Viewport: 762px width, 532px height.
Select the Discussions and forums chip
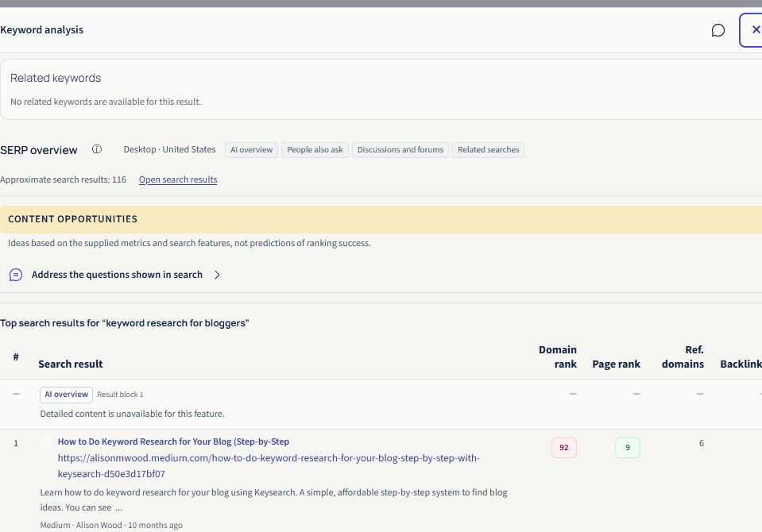coord(400,149)
